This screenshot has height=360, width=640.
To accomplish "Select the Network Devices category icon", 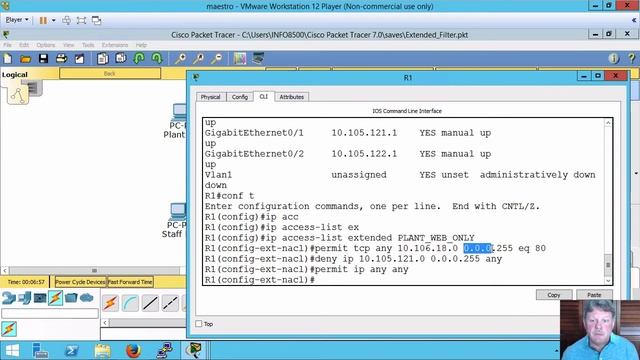I will [9, 298].
